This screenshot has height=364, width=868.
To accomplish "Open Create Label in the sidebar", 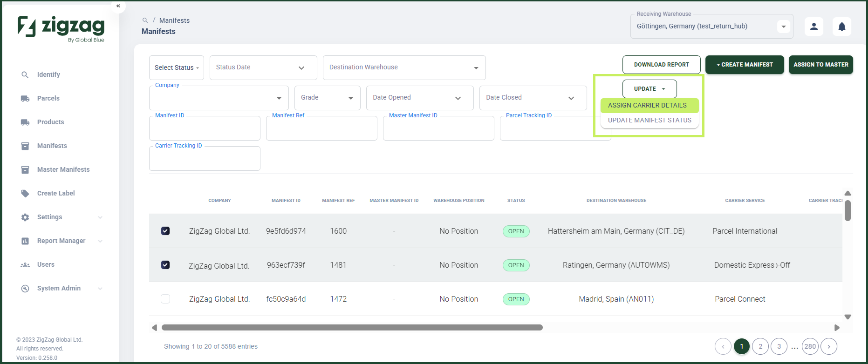I will tap(56, 193).
